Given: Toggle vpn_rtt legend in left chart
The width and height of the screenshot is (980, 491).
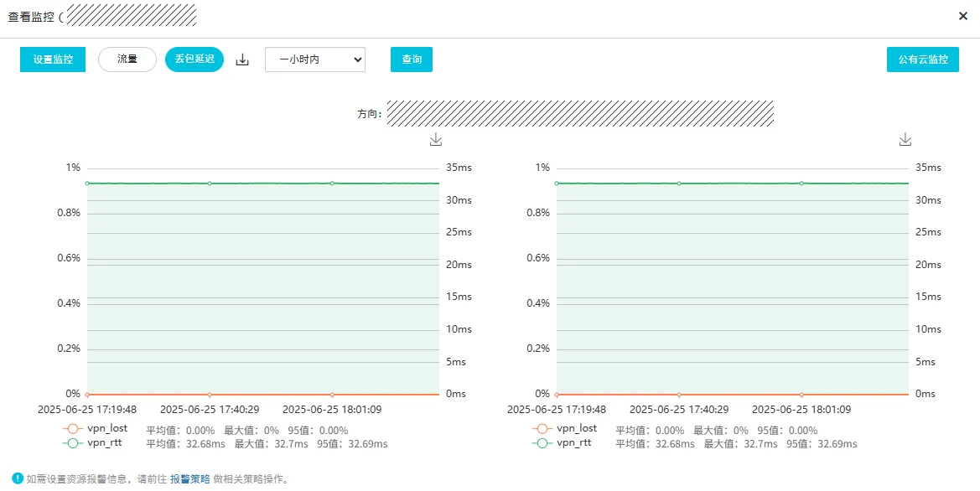Looking at the screenshot, I should coord(92,443).
